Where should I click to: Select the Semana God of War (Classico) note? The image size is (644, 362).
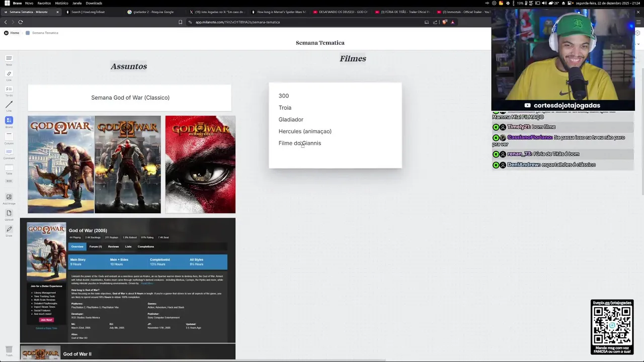pyautogui.click(x=130, y=98)
